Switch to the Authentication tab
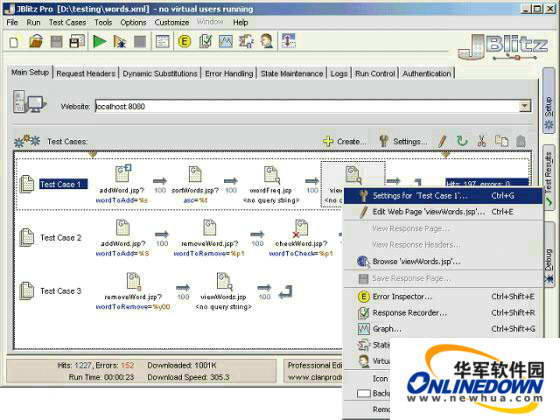This screenshot has height=420, width=560. click(427, 74)
